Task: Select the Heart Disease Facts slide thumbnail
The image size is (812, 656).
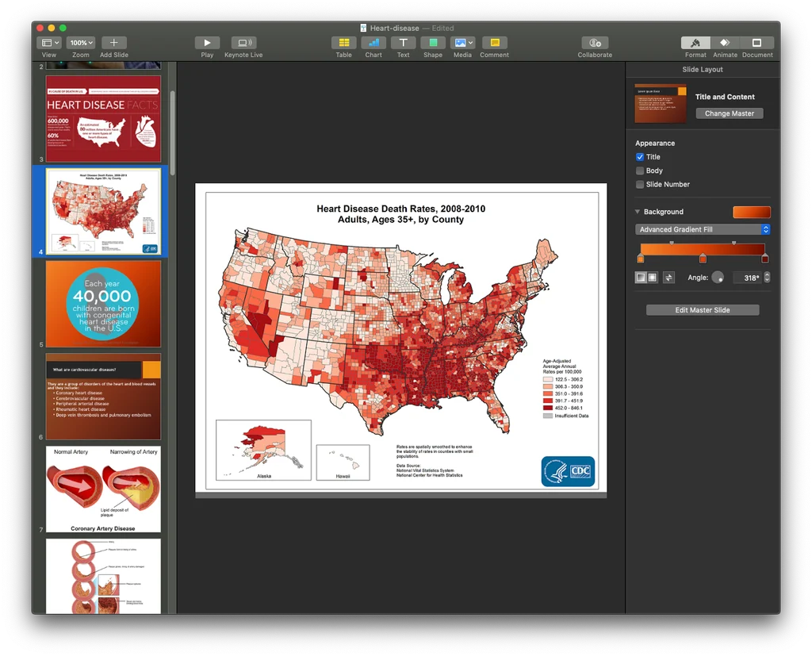Action: pos(103,119)
